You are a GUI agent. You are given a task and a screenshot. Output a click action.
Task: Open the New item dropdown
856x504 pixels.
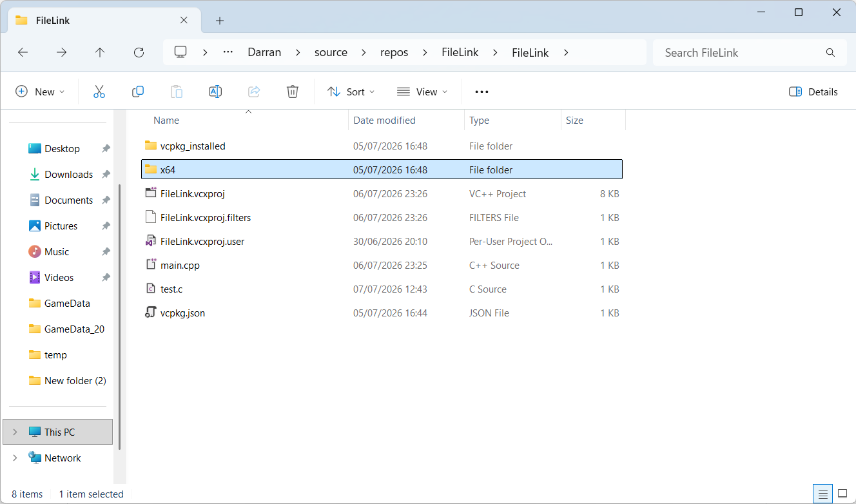(40, 92)
